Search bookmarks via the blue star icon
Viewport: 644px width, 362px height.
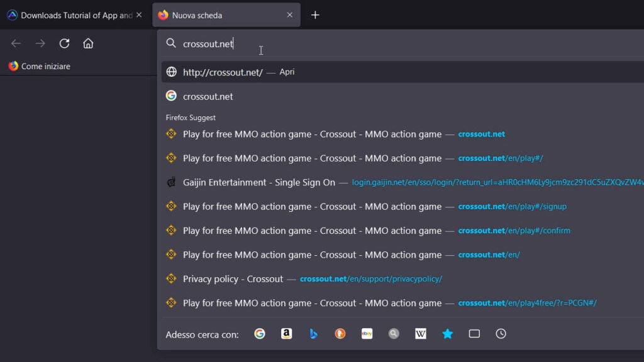tap(447, 334)
